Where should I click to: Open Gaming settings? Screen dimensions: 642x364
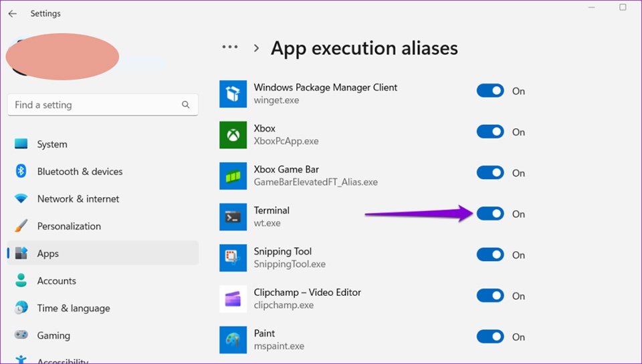pos(103,335)
